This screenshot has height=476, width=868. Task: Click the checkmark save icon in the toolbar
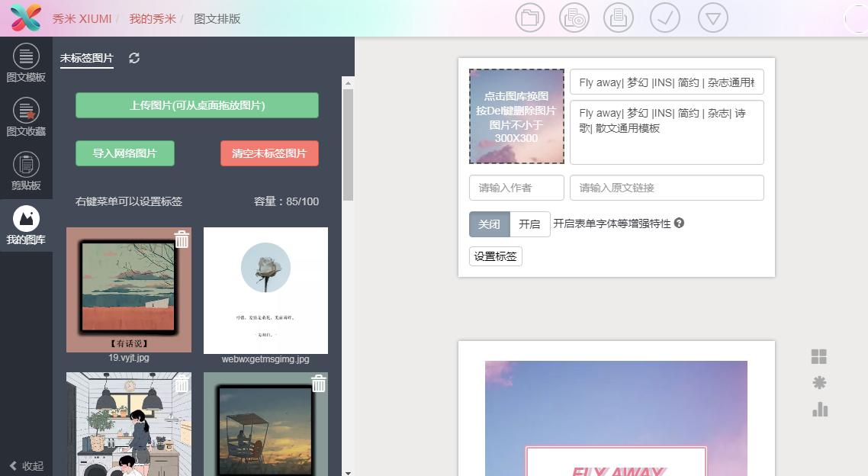point(664,18)
